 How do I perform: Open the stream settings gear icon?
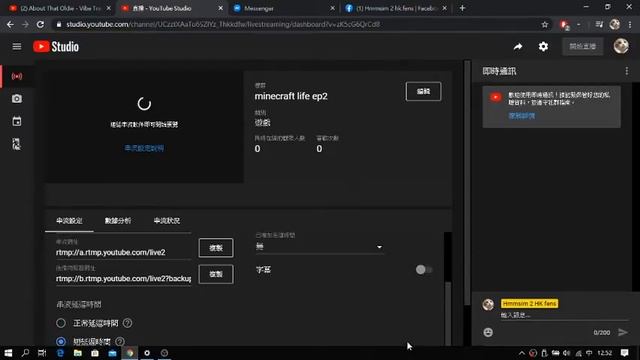543,47
